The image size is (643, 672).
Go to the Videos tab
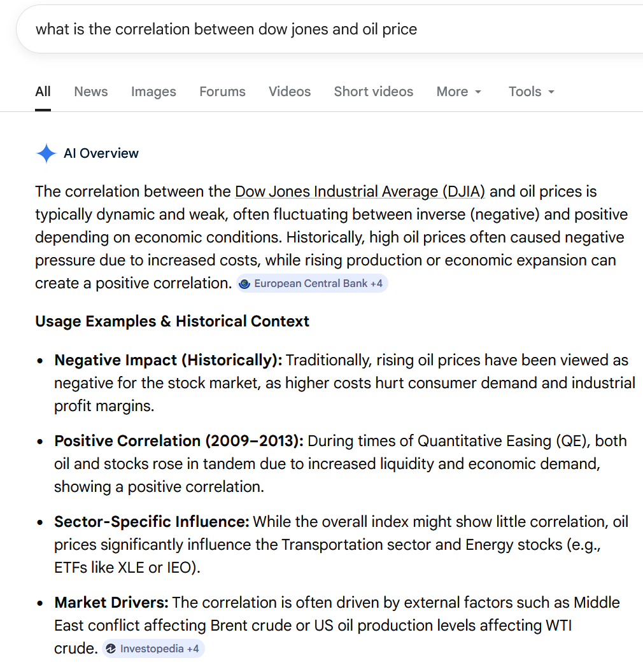pos(290,92)
